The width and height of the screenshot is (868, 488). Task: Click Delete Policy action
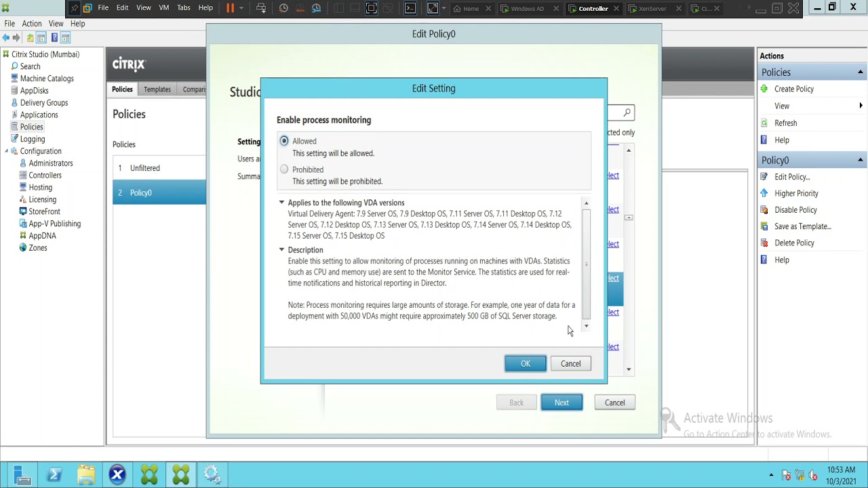(794, 243)
